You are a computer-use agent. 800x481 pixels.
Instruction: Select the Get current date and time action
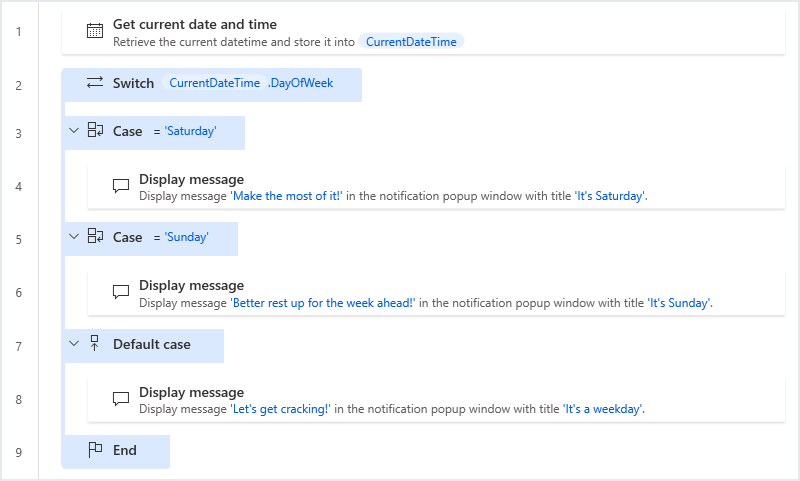point(423,32)
